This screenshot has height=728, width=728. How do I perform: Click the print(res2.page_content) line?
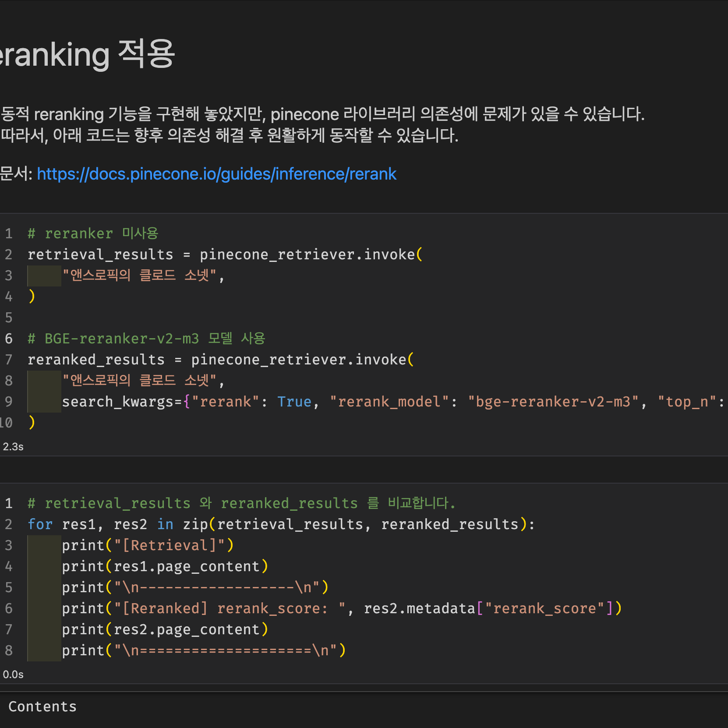pyautogui.click(x=165, y=629)
